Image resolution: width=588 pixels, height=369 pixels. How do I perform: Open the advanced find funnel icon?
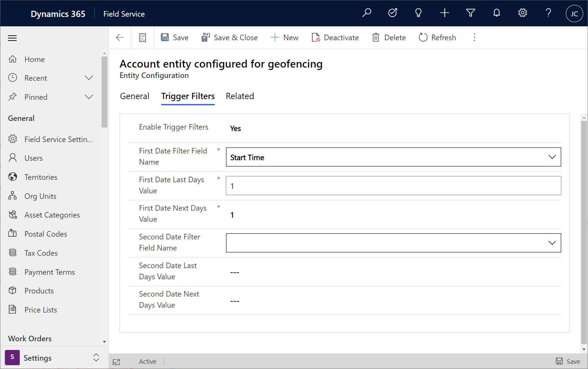click(x=471, y=13)
